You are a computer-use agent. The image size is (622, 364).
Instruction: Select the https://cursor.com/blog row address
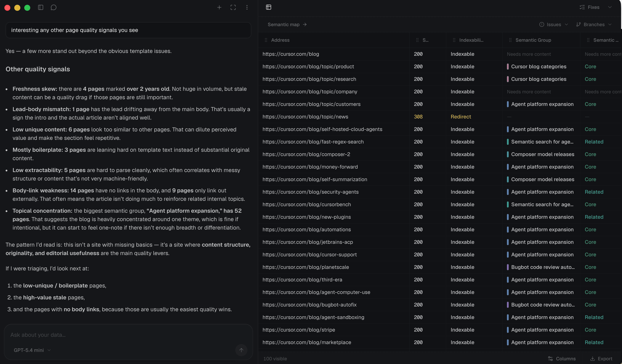tap(290, 54)
